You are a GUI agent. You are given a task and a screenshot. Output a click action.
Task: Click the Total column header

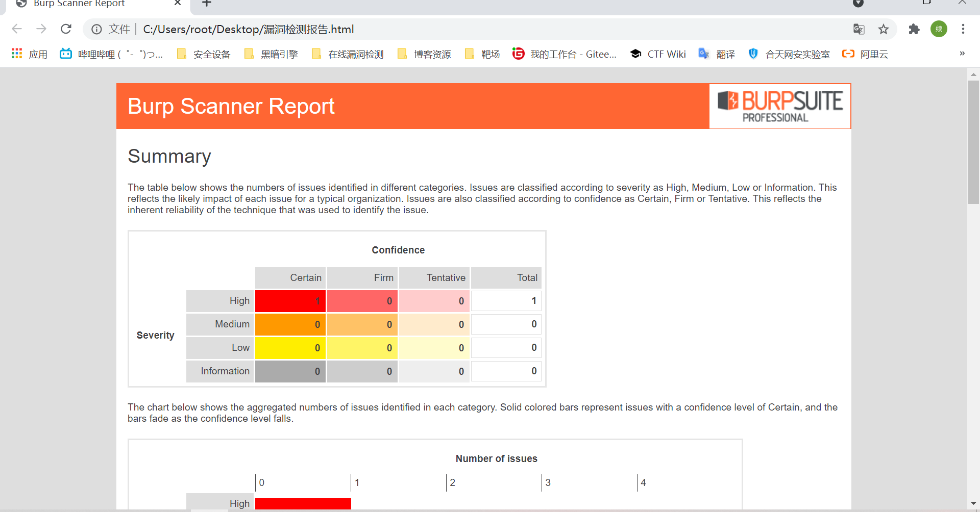(x=506, y=277)
